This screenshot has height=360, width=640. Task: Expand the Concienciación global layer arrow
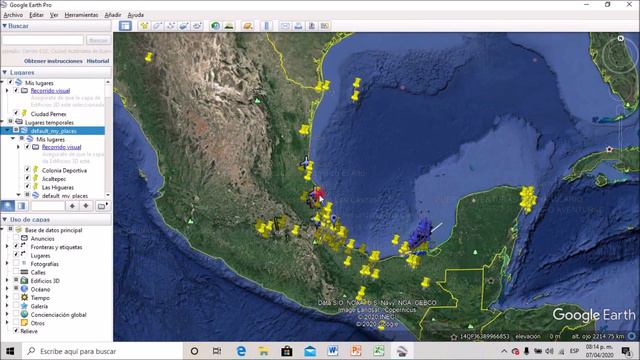pyautogui.click(x=7, y=314)
